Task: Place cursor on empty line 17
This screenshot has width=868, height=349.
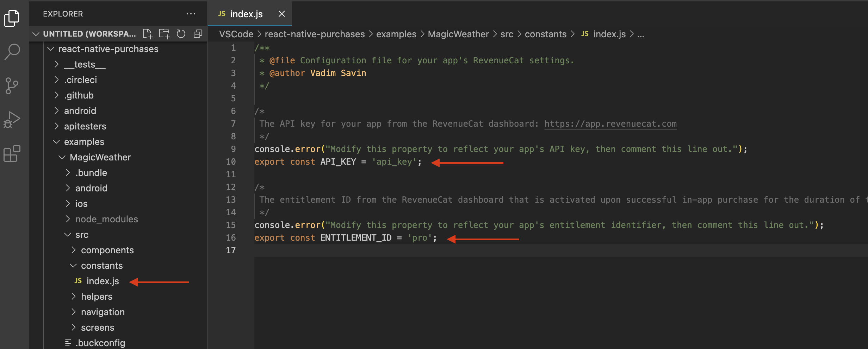Action: (560, 250)
